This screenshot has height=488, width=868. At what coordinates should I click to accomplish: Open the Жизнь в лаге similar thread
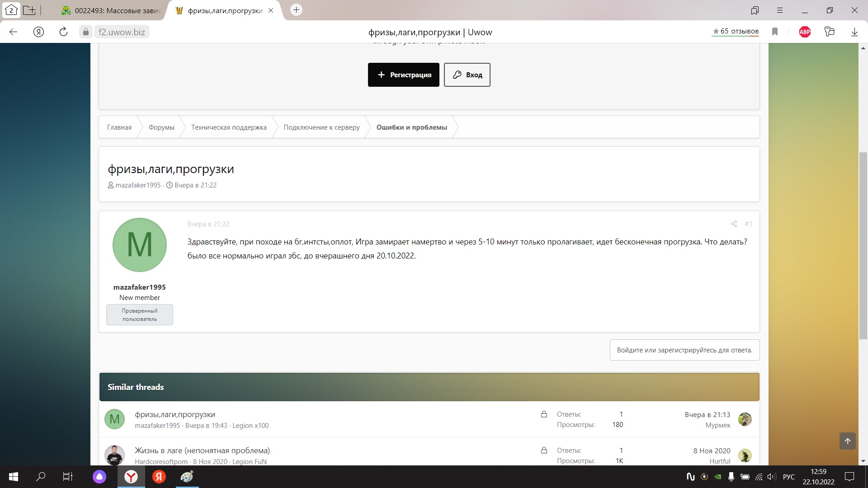pyautogui.click(x=202, y=450)
